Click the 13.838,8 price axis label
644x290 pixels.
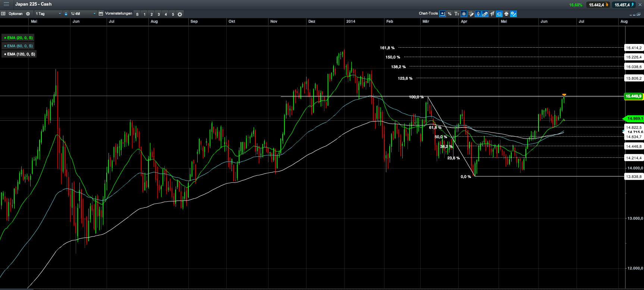(634, 176)
